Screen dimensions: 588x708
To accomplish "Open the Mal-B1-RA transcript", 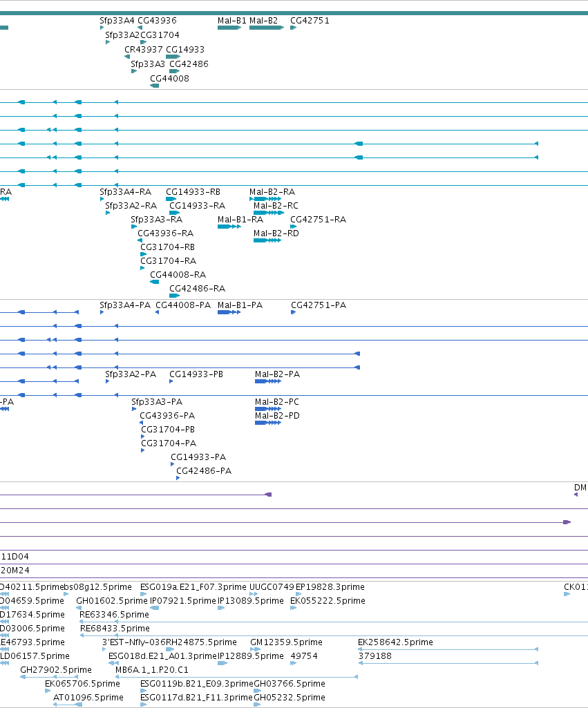I will click(x=240, y=220).
